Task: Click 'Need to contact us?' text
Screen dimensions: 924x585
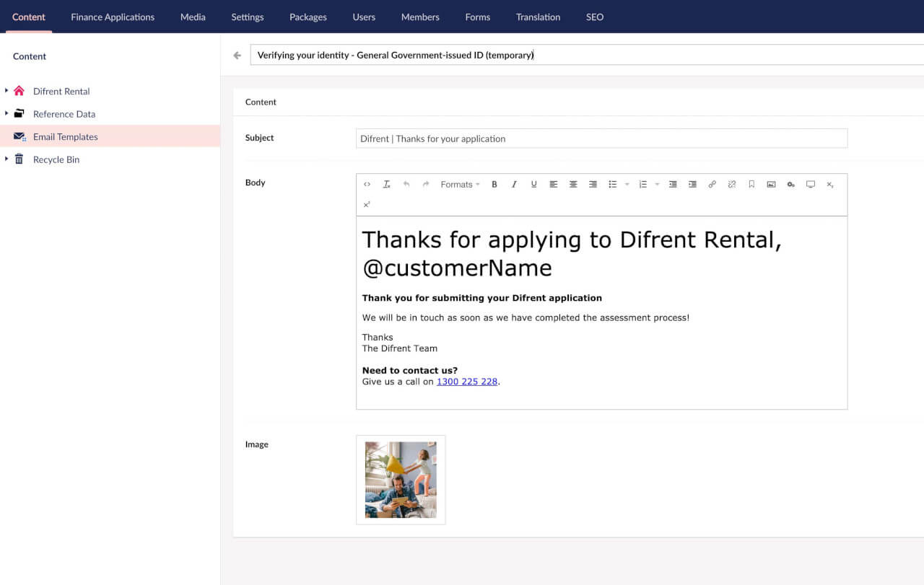Action: [x=409, y=371]
